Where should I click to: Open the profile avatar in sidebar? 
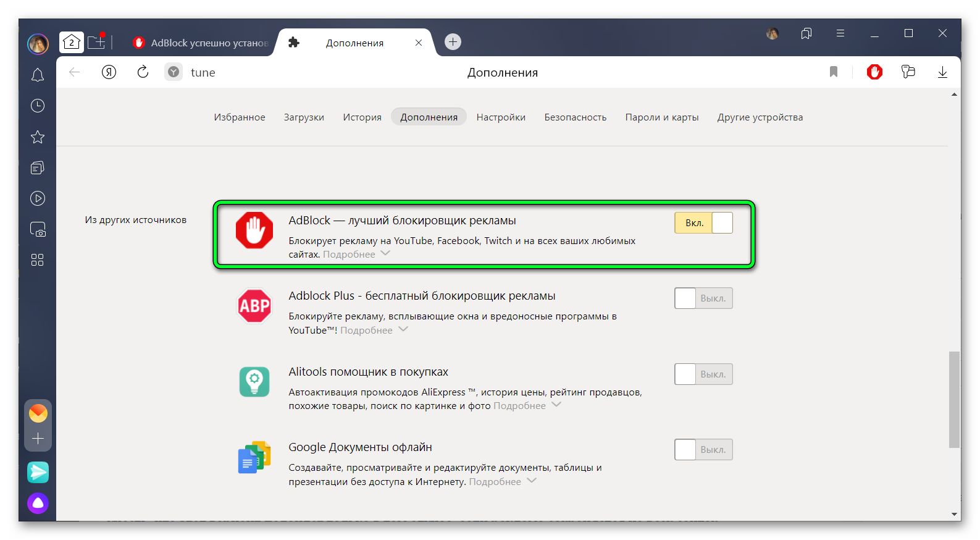[x=38, y=43]
